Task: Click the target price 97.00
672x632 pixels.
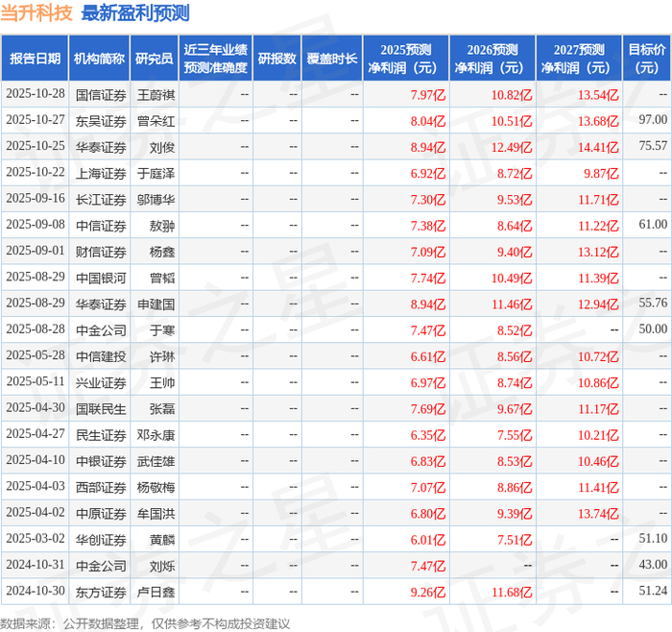Action: point(653,120)
